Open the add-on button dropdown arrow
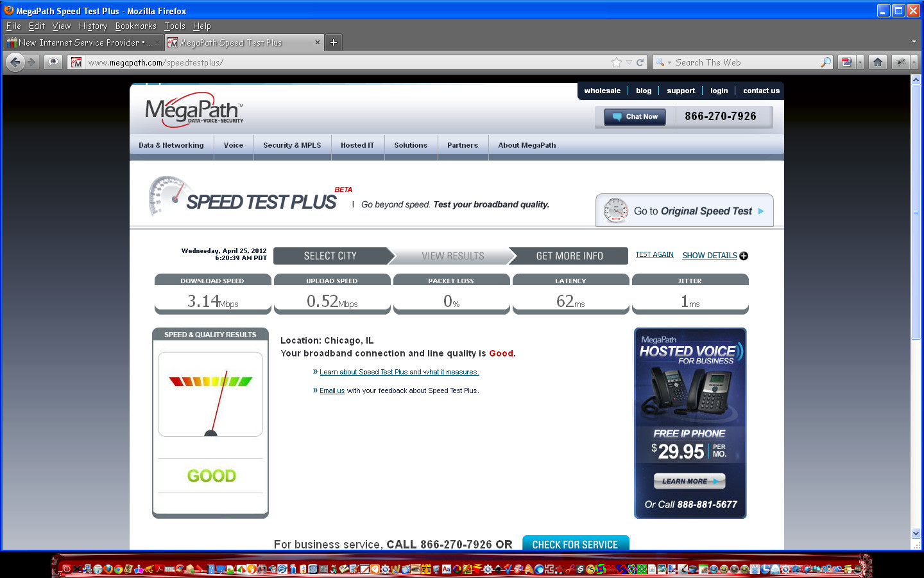 [914, 62]
